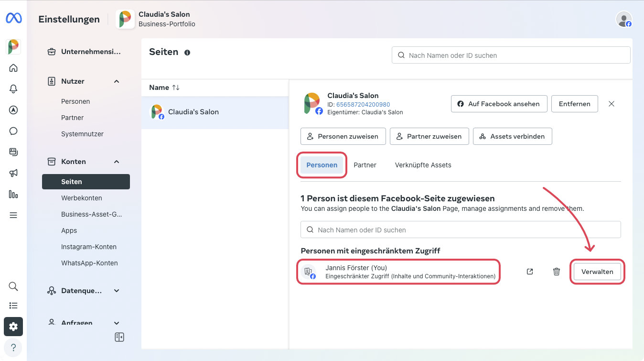Open Jannis Förster's profile external link icon

(530, 272)
